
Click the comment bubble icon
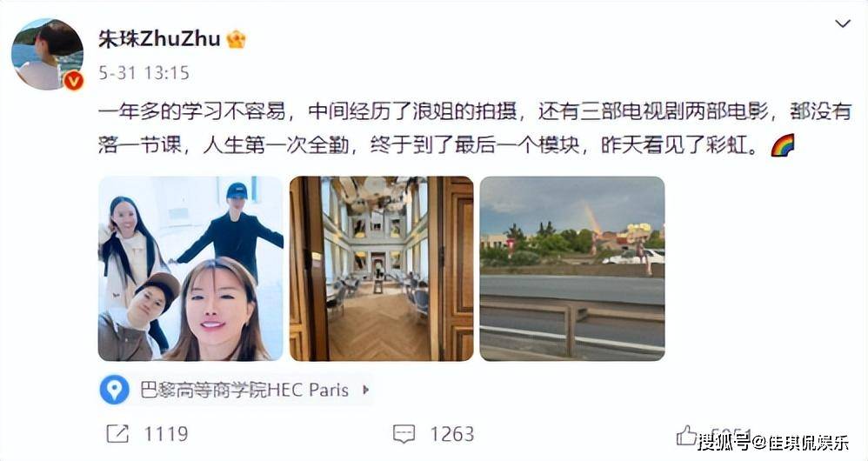(x=404, y=434)
